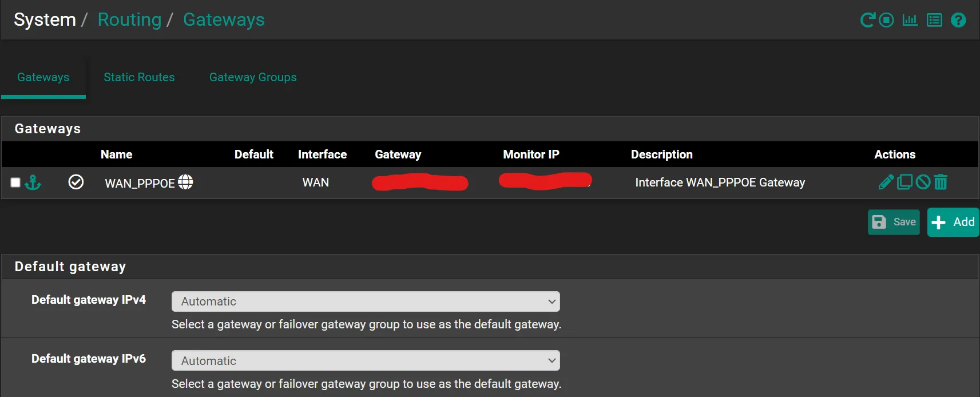The height and width of the screenshot is (397, 980).
Task: Switch to the Gateway Groups tab
Action: (x=253, y=77)
